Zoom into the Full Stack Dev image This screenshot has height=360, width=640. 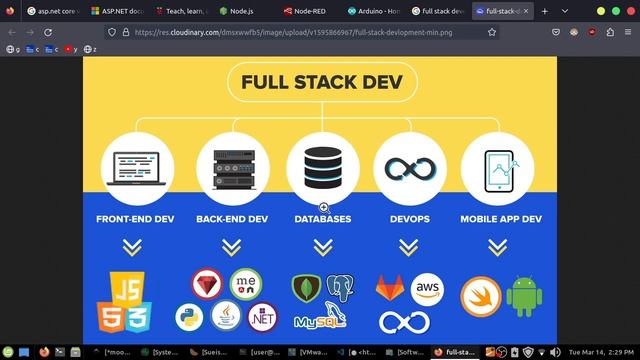(x=320, y=200)
